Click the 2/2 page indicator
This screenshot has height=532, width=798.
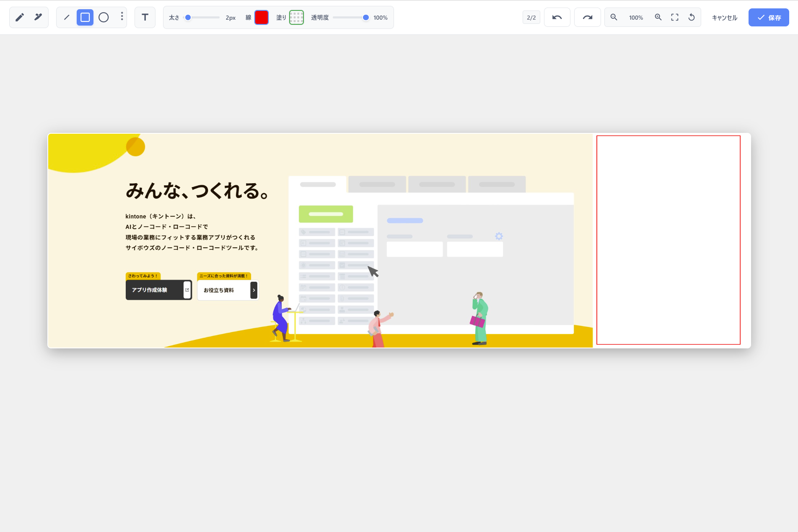(x=531, y=17)
